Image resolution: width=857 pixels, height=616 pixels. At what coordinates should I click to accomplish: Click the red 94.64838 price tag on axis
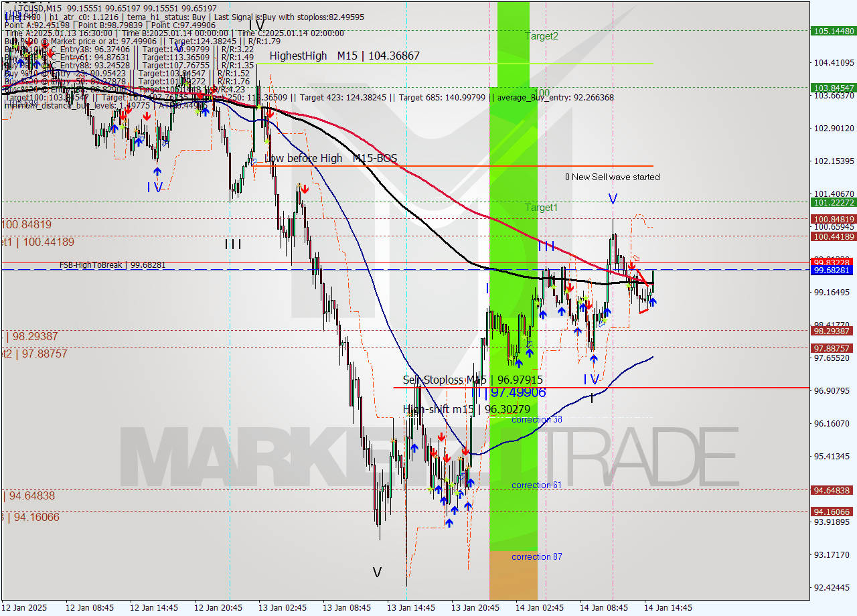click(x=834, y=490)
